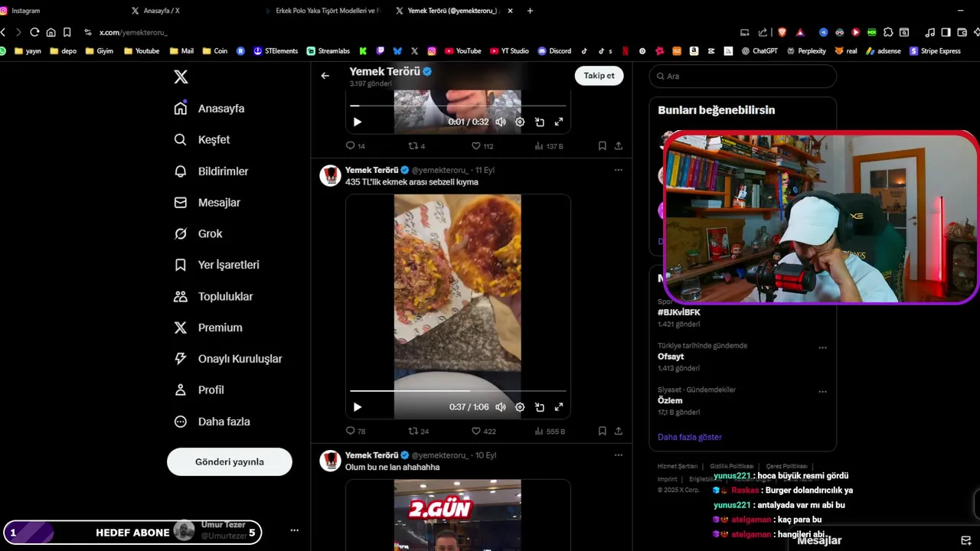Open more options on 10 Eyl post

click(x=619, y=455)
